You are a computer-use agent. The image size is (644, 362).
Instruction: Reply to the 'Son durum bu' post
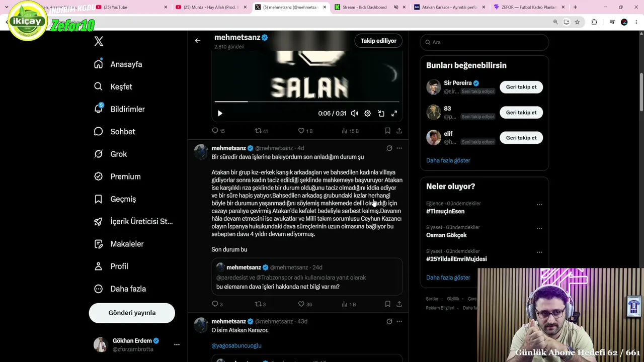tap(217, 304)
